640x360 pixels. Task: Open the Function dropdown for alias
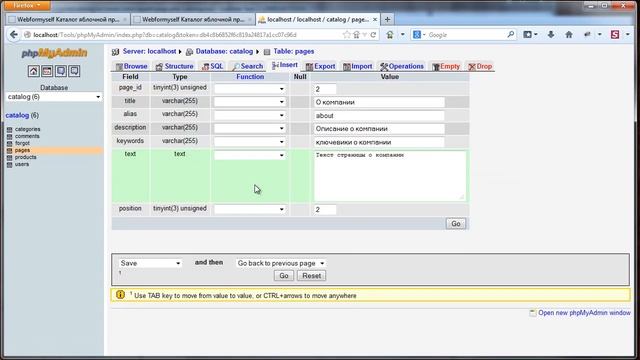pos(249,115)
